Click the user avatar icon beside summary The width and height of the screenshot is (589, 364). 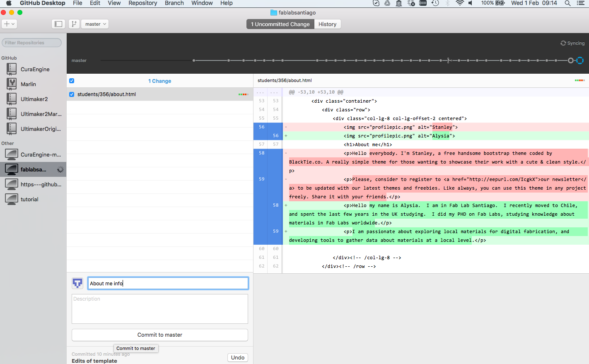click(x=77, y=283)
